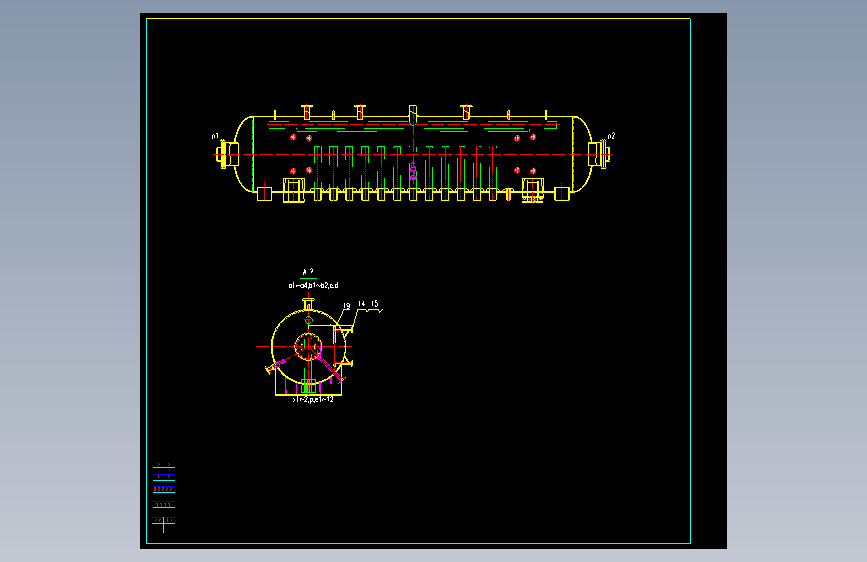
Task: Click the n2 nozzle label
Action: (x=611, y=136)
